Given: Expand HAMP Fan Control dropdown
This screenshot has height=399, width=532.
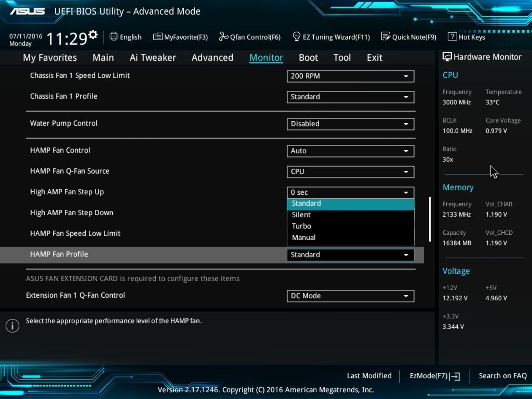Looking at the screenshot, I should pos(350,151).
